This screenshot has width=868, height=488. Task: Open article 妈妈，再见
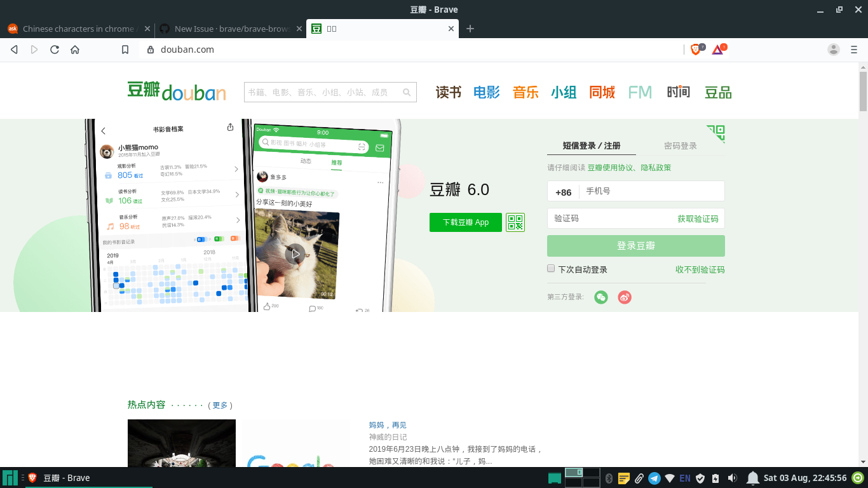[388, 425]
